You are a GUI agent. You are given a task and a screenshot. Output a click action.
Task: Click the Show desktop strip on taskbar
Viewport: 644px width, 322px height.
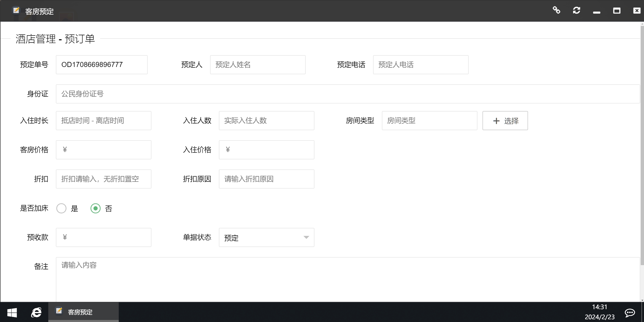coord(643,312)
